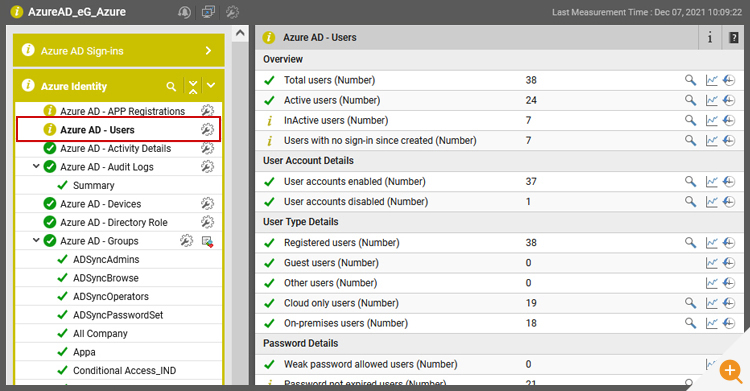The width and height of the screenshot is (750, 391).
Task: Search within Azure Identity layer
Action: click(x=171, y=87)
